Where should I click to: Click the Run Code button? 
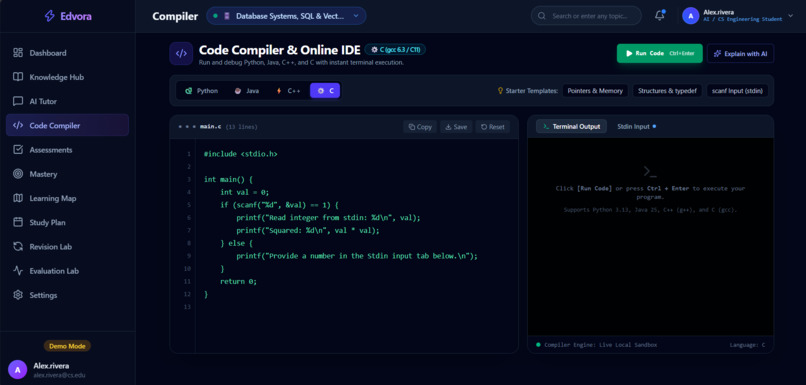point(660,53)
